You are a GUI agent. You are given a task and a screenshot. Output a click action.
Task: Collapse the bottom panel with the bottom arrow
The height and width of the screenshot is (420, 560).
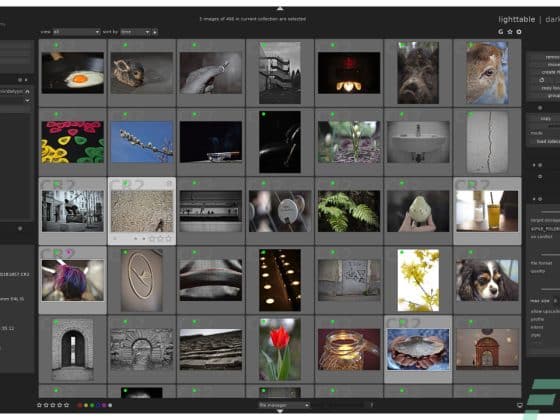280,411
